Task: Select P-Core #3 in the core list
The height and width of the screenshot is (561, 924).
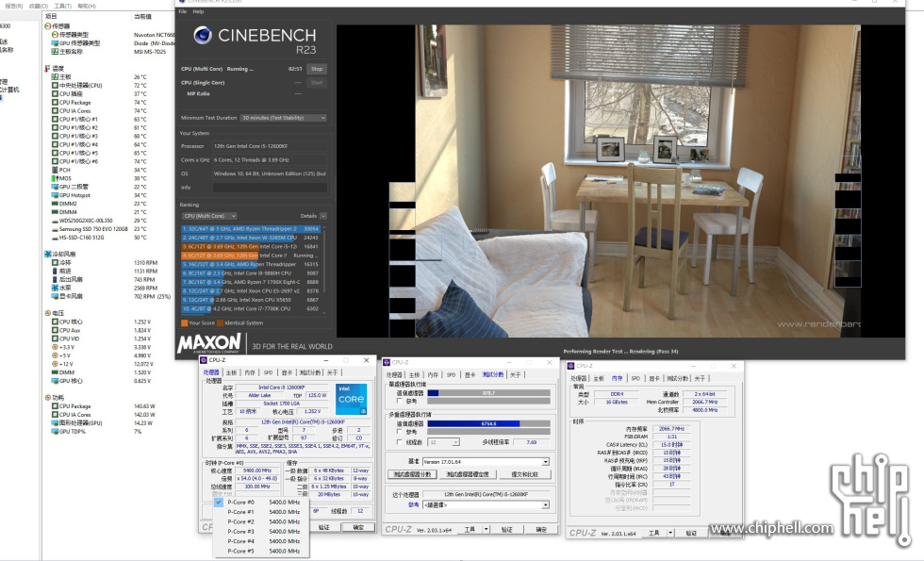Action: (x=260, y=532)
